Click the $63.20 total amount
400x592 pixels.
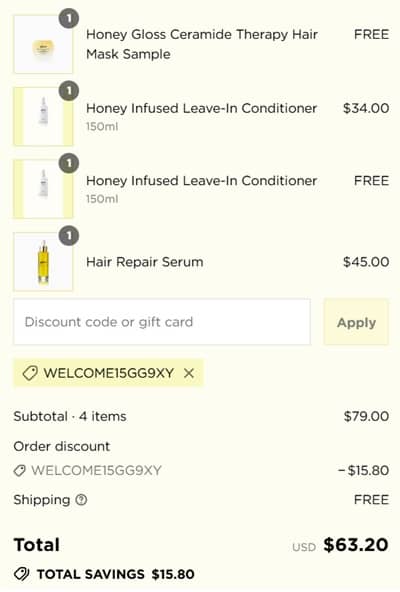click(x=356, y=545)
